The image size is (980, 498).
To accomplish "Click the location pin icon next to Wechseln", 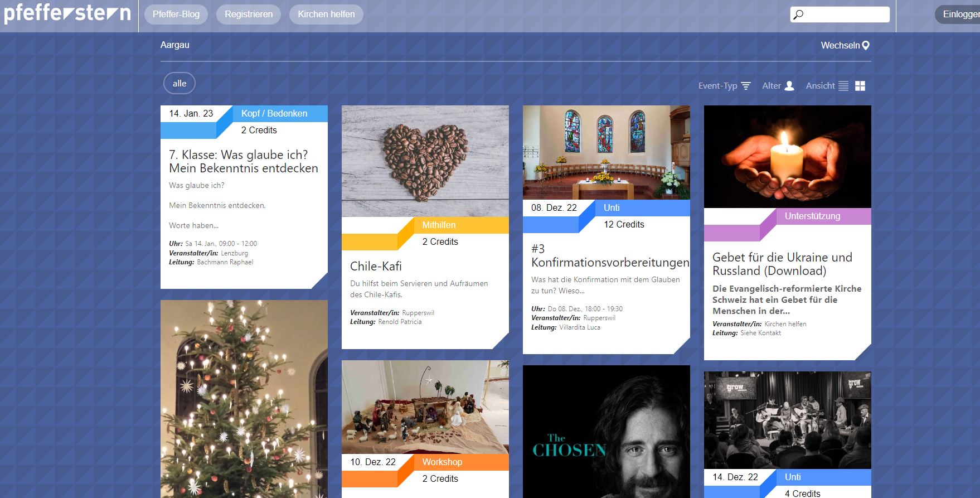I will 866,46.
